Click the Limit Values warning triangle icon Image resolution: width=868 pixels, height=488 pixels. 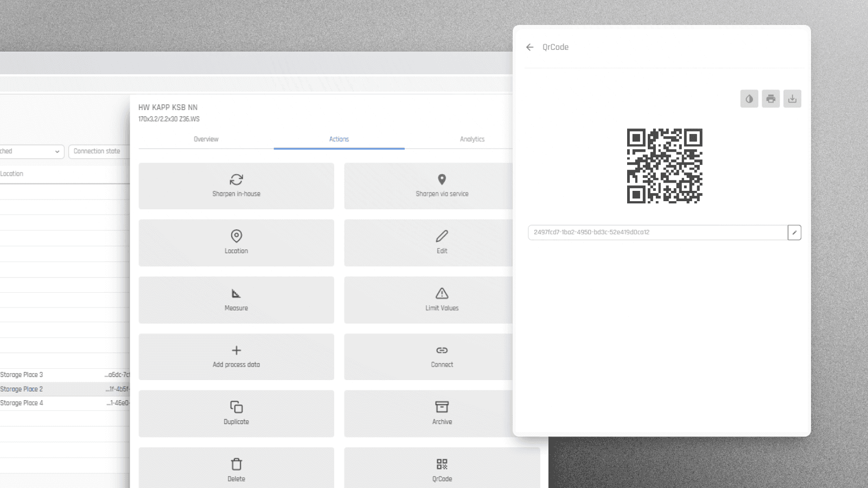click(442, 293)
